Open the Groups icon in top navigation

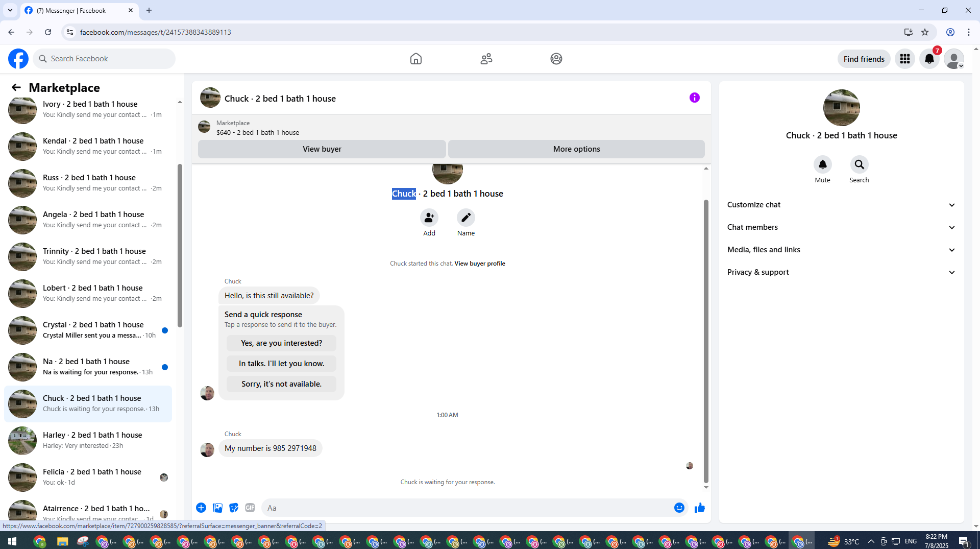[556, 59]
